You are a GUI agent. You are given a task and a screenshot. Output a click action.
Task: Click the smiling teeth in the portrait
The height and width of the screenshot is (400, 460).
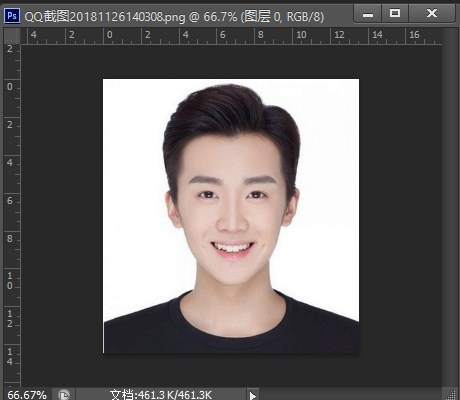(x=232, y=248)
